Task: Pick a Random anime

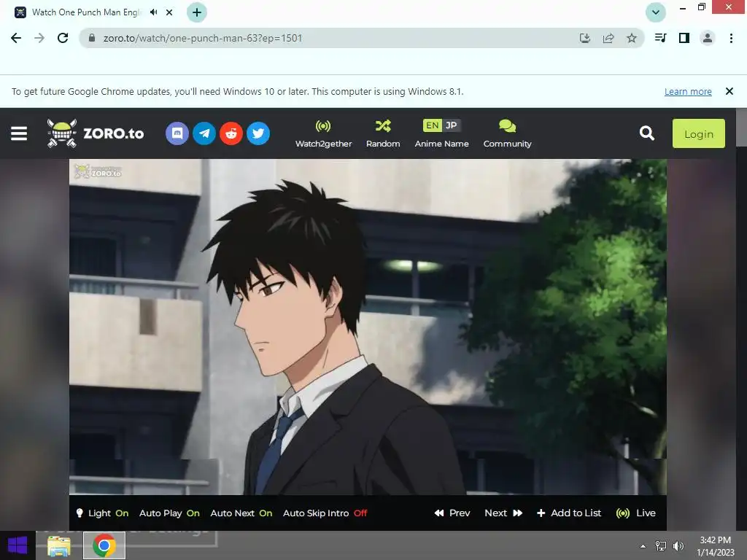Action: pos(383,134)
